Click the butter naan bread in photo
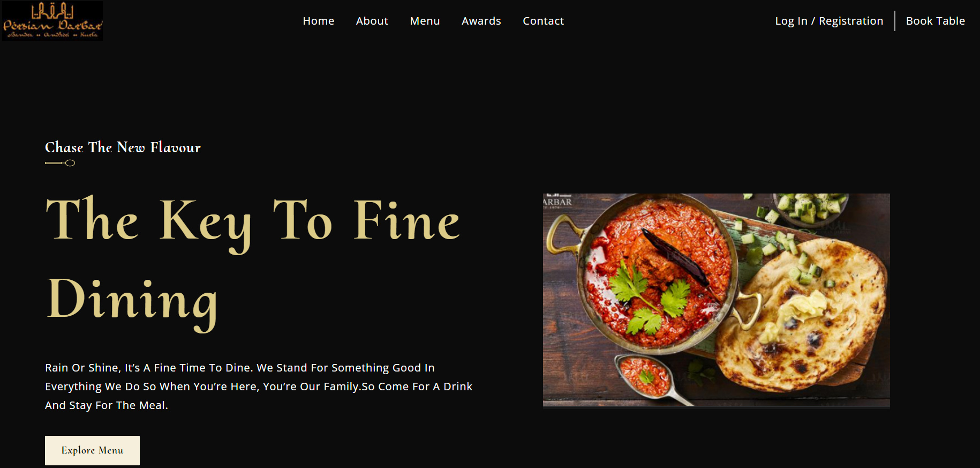 click(x=801, y=316)
